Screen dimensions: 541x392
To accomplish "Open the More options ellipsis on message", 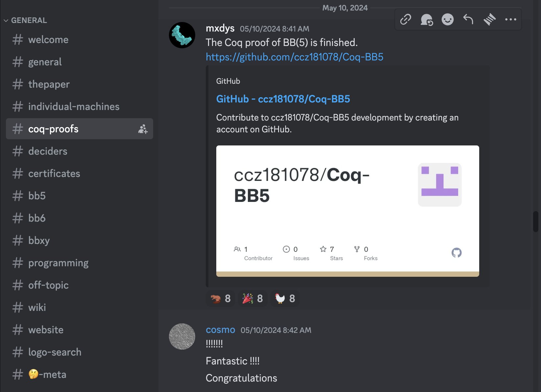I will (510, 20).
